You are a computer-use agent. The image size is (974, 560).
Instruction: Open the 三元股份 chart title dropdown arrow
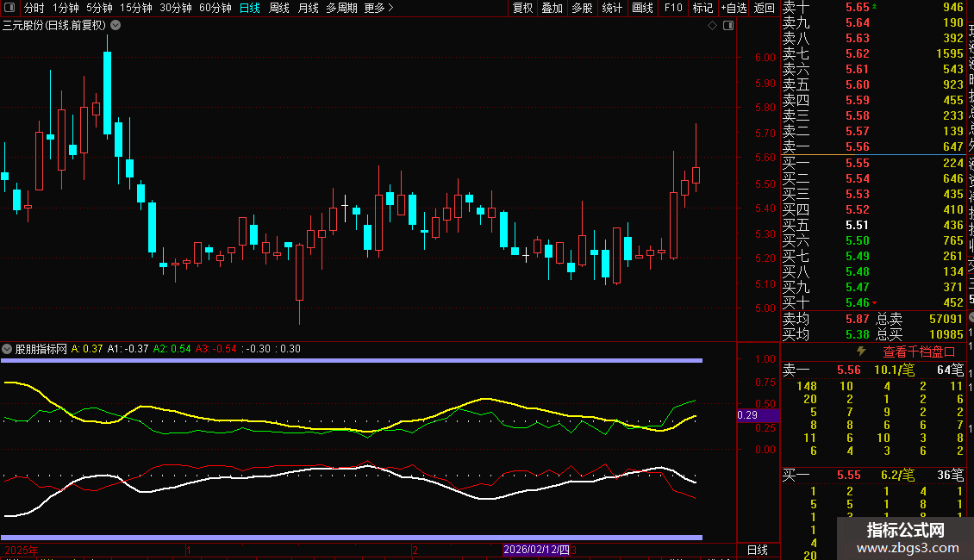(116, 26)
